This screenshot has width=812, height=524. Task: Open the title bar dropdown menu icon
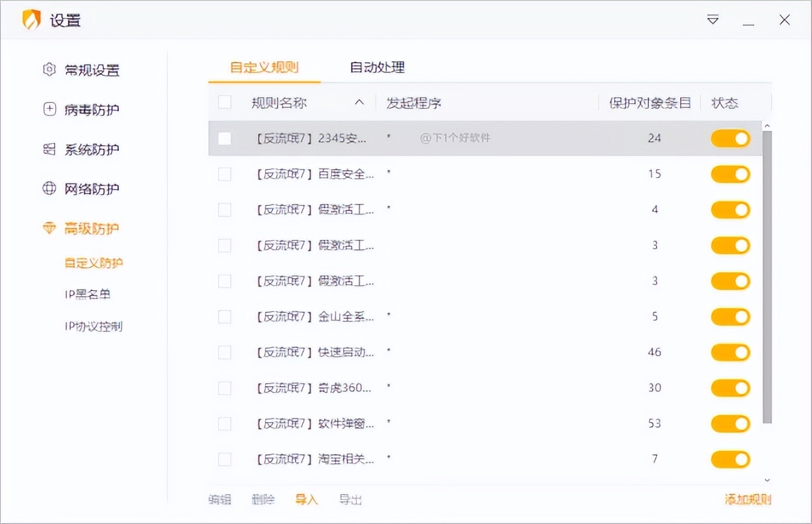tap(712, 20)
